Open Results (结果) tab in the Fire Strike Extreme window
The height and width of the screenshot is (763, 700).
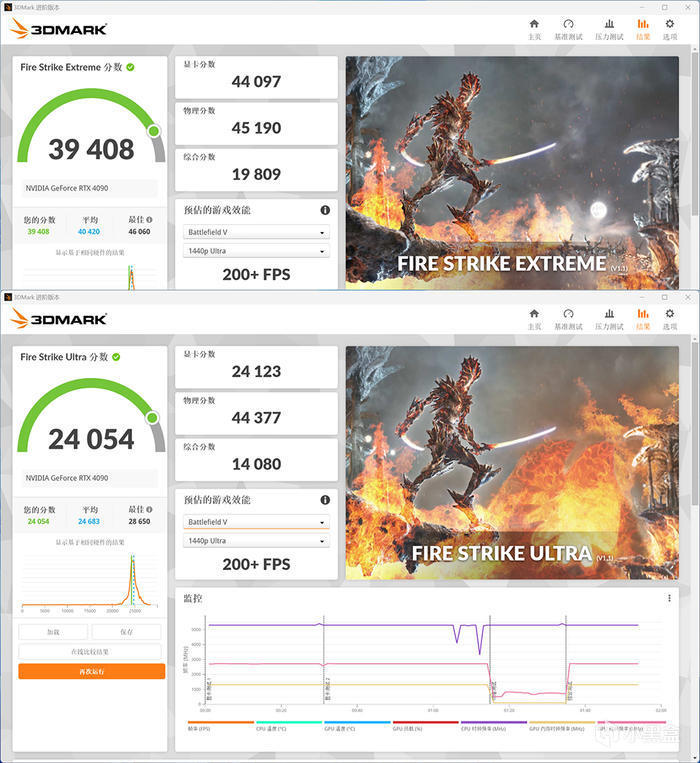[643, 29]
